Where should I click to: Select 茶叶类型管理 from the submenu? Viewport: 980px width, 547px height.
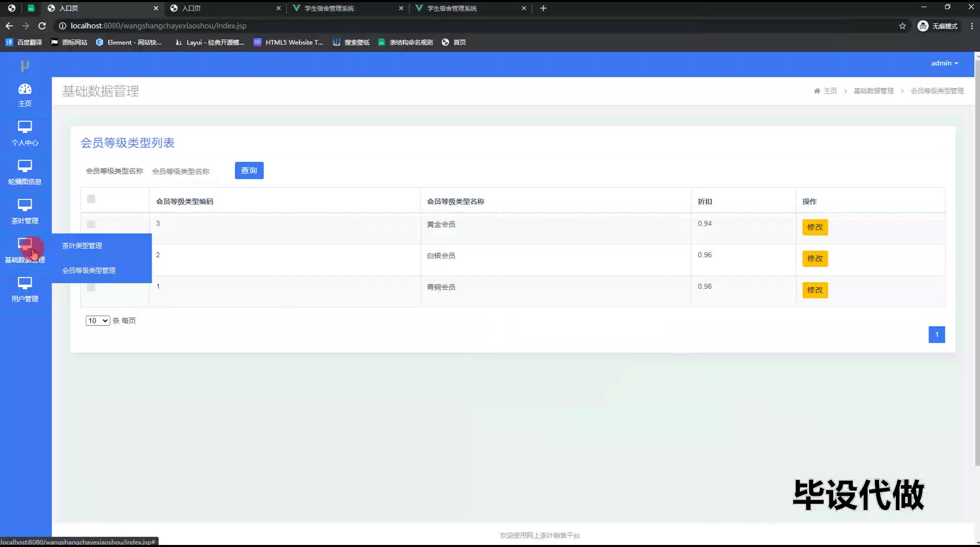coord(82,246)
